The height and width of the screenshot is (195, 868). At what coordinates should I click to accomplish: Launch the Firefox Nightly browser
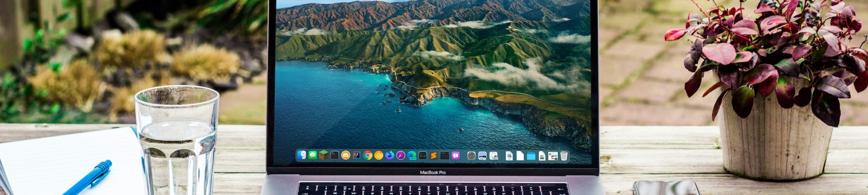pos(390,155)
